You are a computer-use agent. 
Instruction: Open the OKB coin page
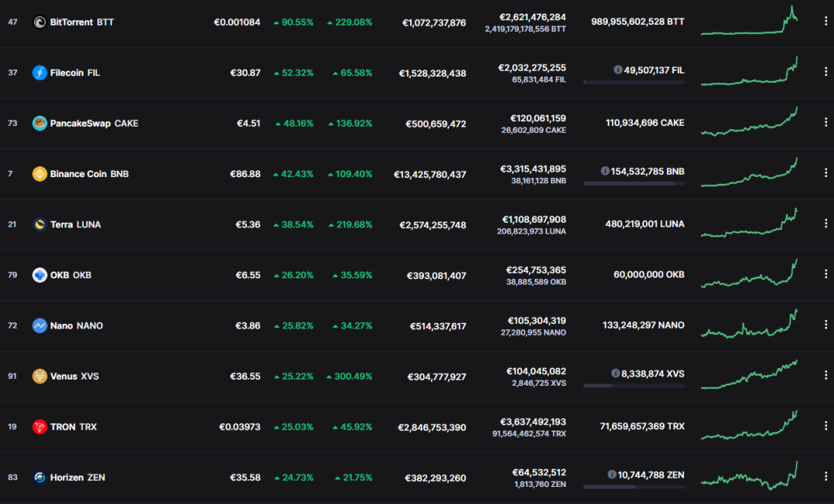(70, 275)
